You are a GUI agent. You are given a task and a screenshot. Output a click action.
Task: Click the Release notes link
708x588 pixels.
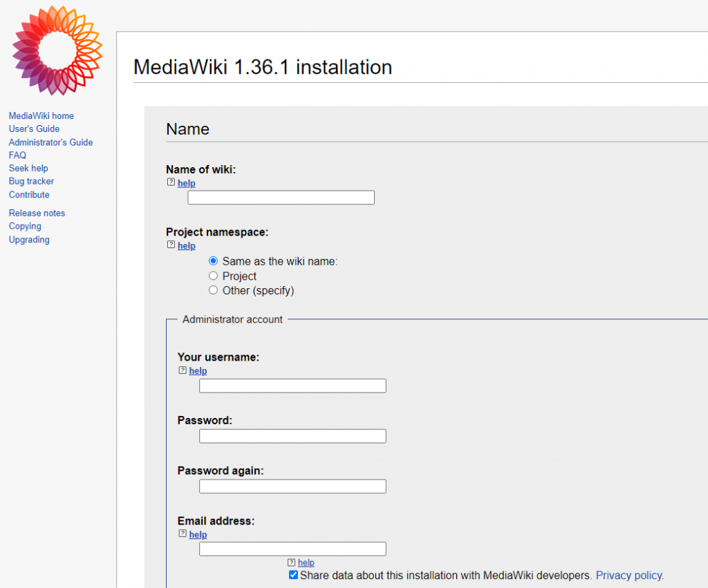tap(37, 213)
